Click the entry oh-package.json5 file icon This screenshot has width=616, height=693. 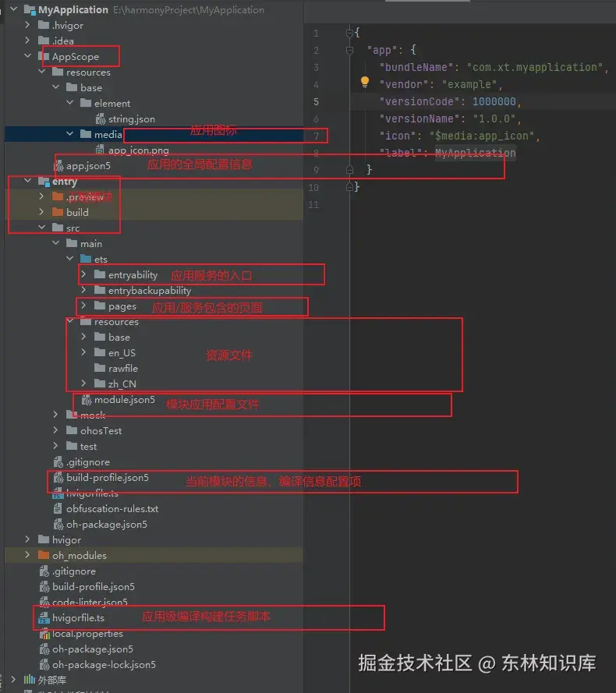pos(58,525)
